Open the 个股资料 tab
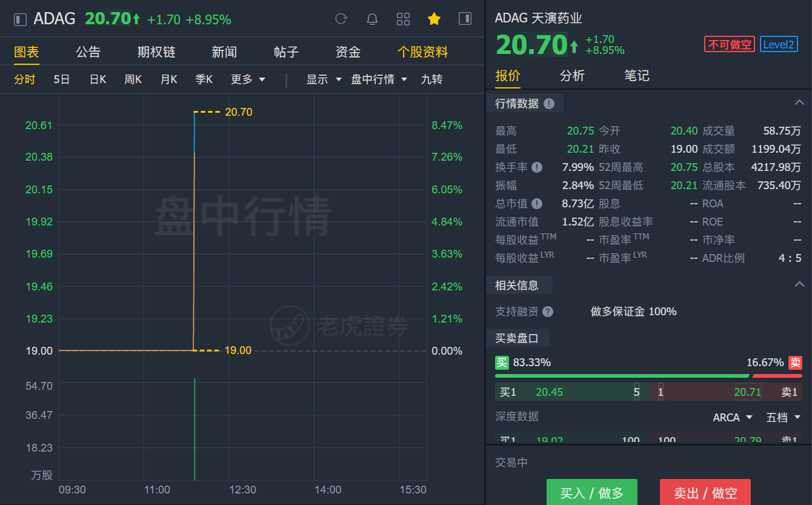This screenshot has height=505, width=812. coord(422,52)
